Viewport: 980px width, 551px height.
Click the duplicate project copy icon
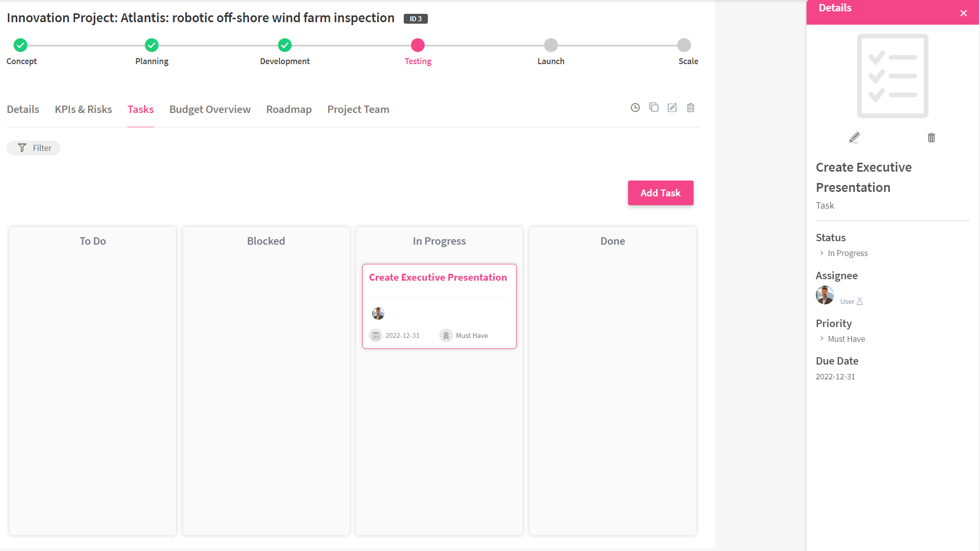(x=654, y=108)
